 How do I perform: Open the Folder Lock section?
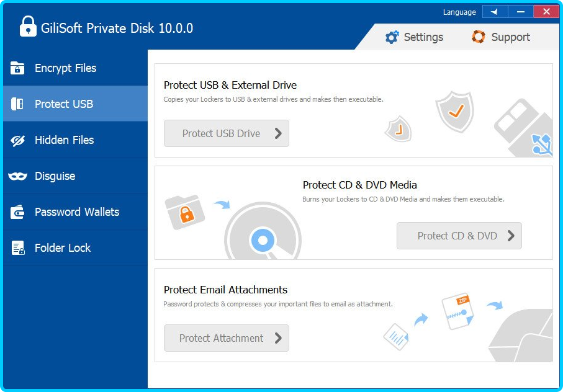pyautogui.click(x=75, y=248)
